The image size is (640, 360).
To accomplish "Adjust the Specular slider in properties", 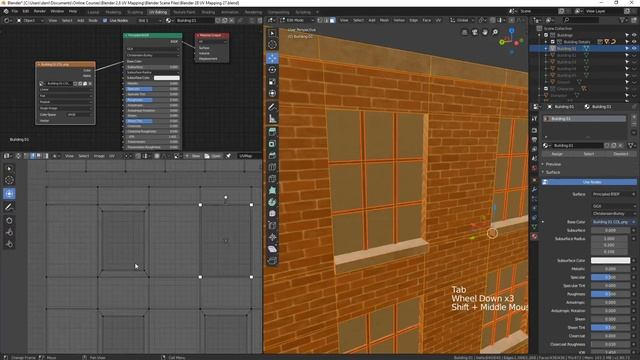I will (x=611, y=277).
